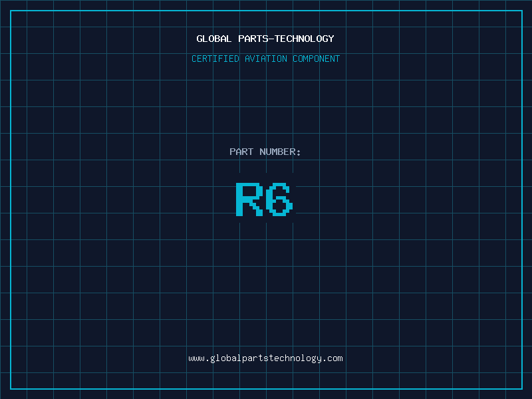Click the PART NUMBER: label
Viewport: 532px width, 399px height.
pos(265,152)
